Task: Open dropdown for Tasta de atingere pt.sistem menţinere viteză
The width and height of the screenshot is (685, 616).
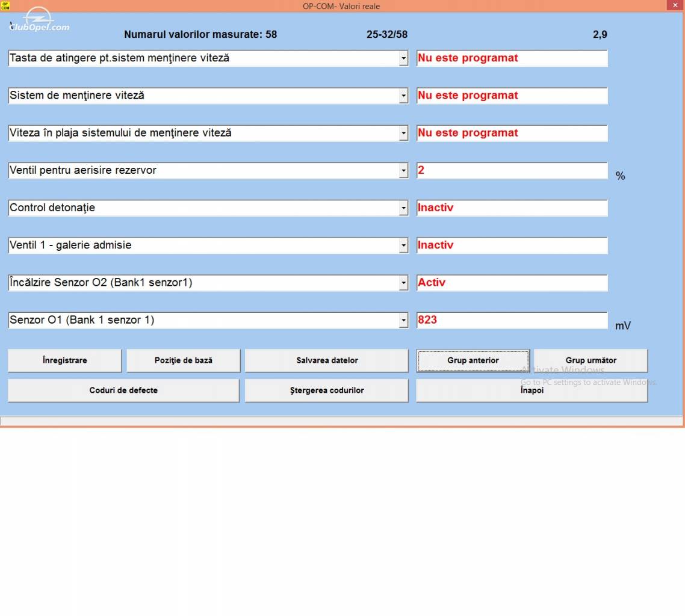Action: [x=403, y=58]
